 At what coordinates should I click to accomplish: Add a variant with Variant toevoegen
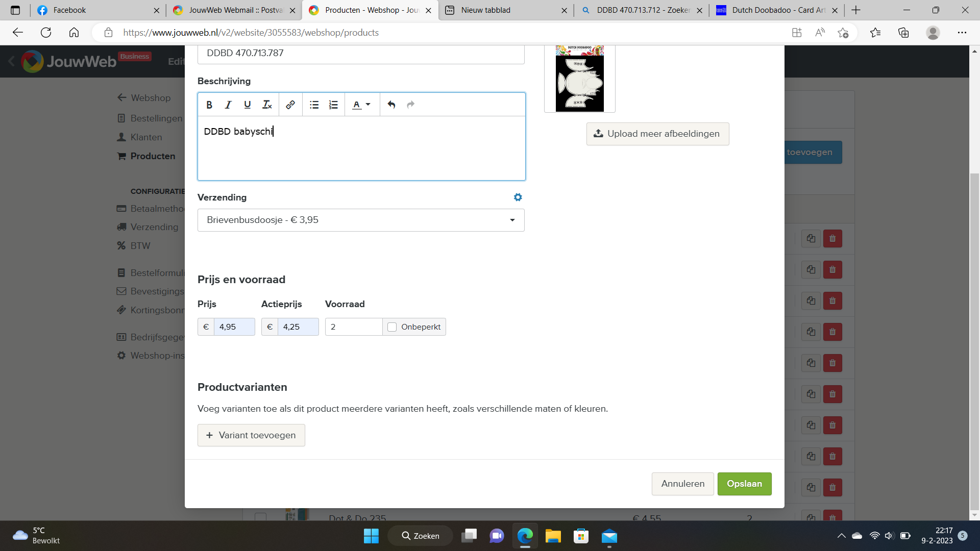[x=251, y=435]
